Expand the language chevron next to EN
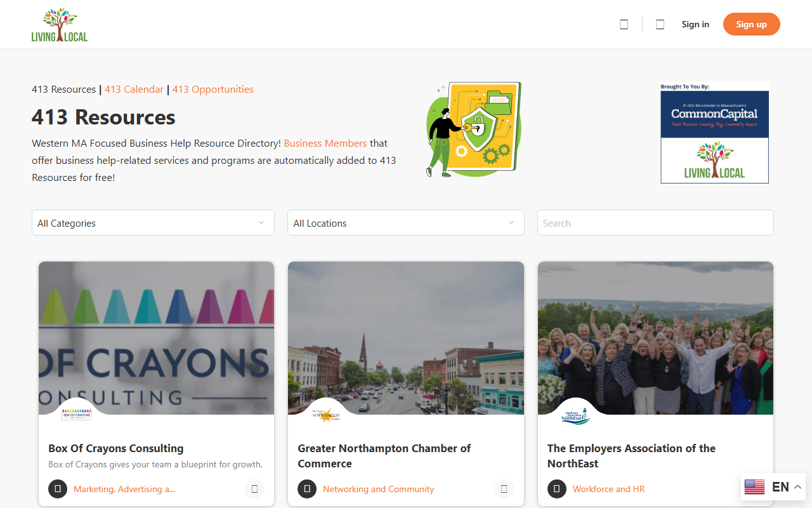This screenshot has width=812, height=508. (797, 487)
